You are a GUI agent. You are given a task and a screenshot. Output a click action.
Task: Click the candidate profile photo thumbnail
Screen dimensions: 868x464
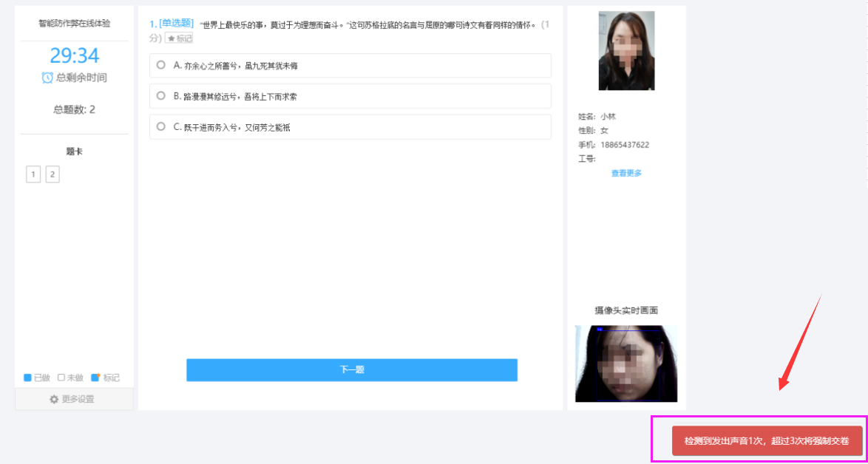point(626,50)
